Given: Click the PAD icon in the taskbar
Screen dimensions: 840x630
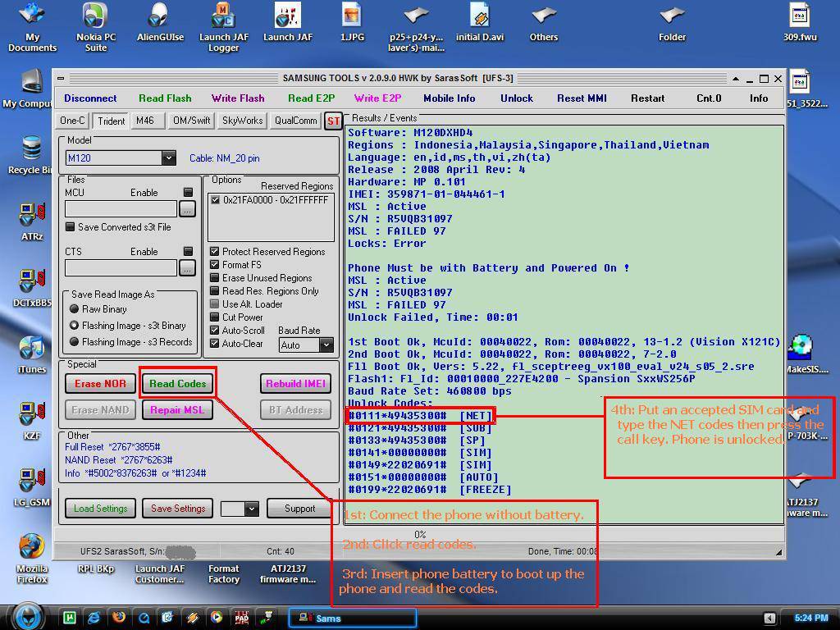Looking at the screenshot, I should click(x=242, y=618).
